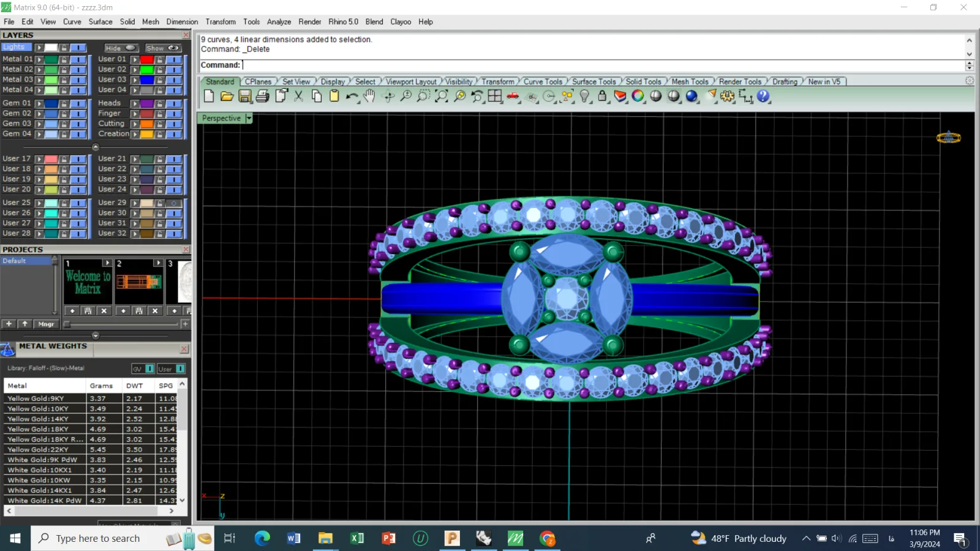Click the User 01 red color swatch
Image resolution: width=980 pixels, height=551 pixels.
[147, 59]
